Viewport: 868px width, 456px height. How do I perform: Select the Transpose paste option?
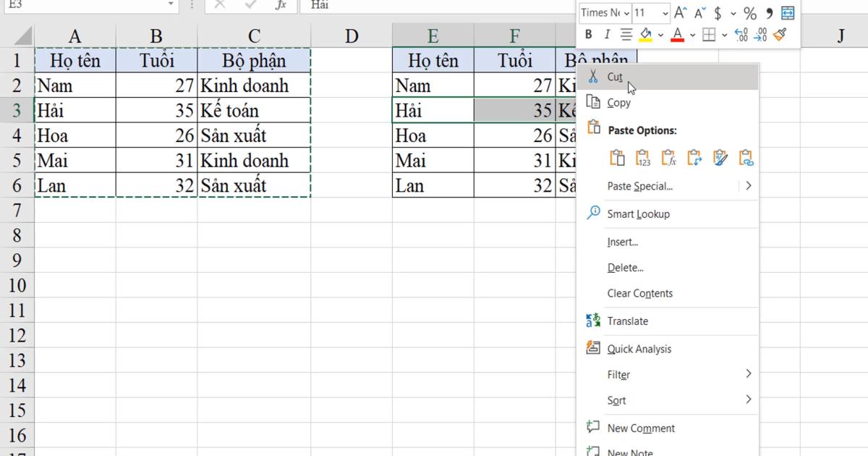(694, 157)
